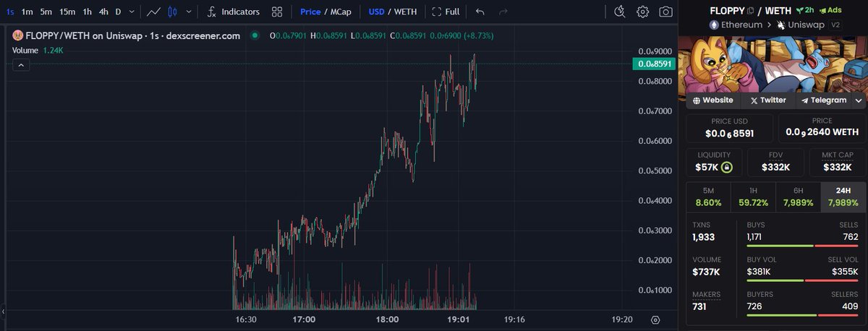Click the green market status dot

(254, 35)
